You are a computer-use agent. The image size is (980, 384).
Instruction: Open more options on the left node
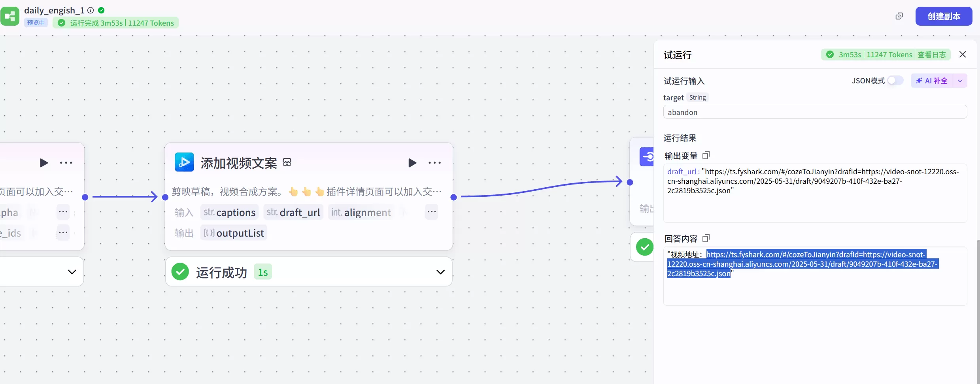coord(66,163)
